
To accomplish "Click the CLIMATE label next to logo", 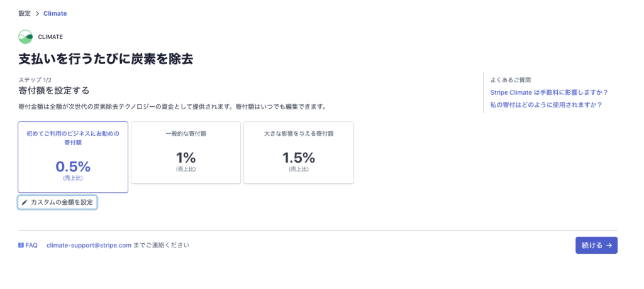I will 50,36.
